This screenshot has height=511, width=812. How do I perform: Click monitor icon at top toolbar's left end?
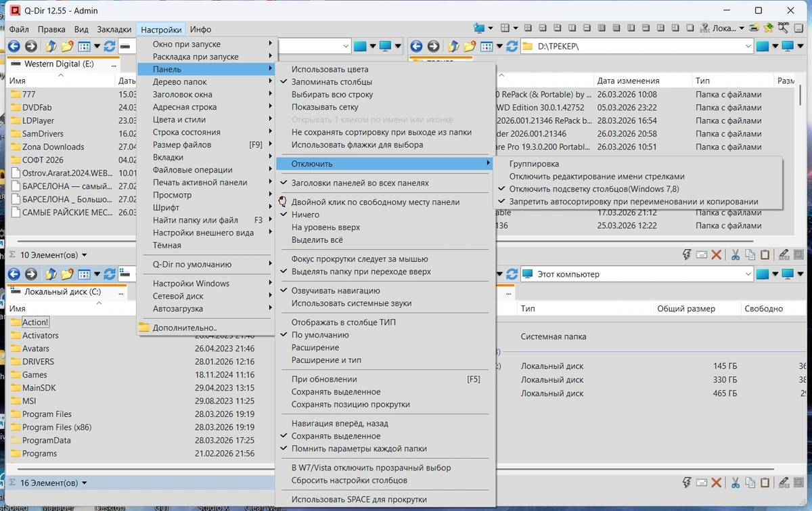point(480,28)
